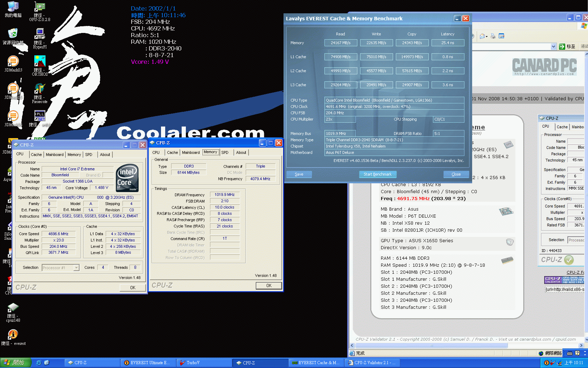Open the address bar history dropdown
This screenshot has height=368, width=588.
pos(553,47)
